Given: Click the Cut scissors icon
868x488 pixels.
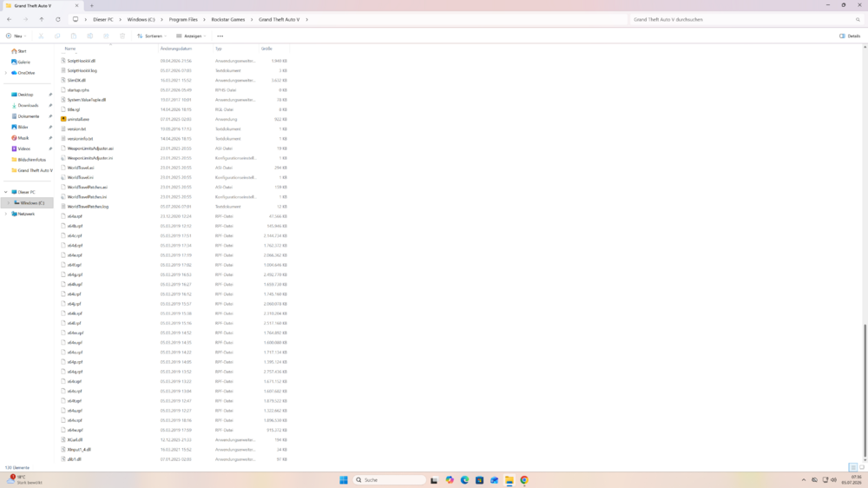Looking at the screenshot, I should coord(41,36).
